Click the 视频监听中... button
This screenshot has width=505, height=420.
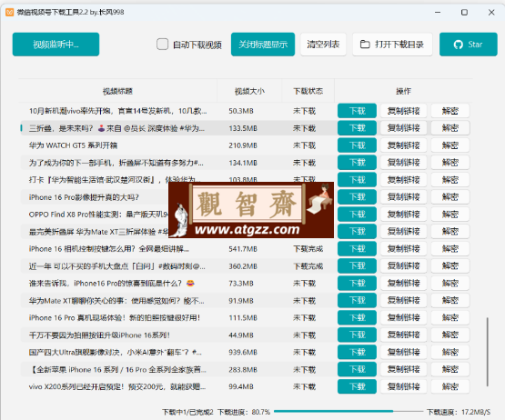coord(56,45)
